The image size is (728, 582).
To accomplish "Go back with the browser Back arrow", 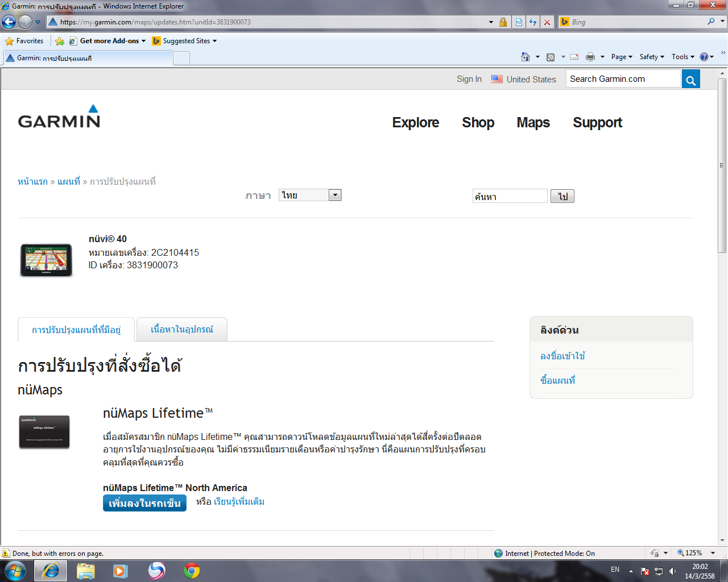I will tap(9, 22).
